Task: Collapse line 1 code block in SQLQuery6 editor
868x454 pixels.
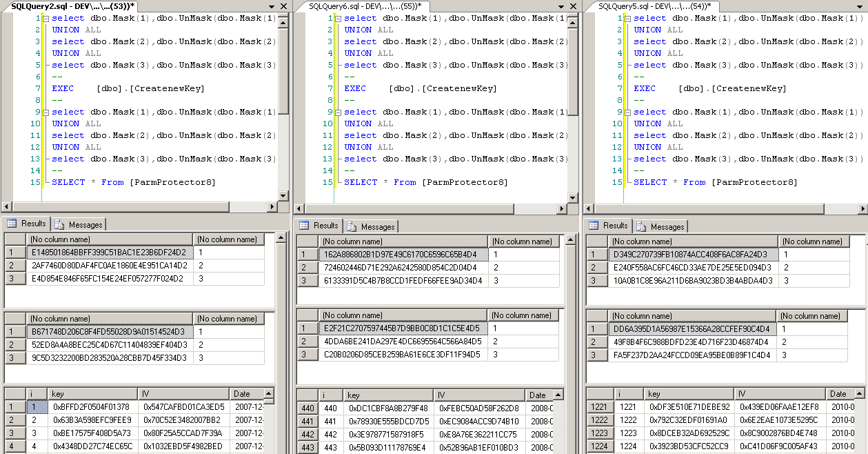Action: click(x=339, y=18)
